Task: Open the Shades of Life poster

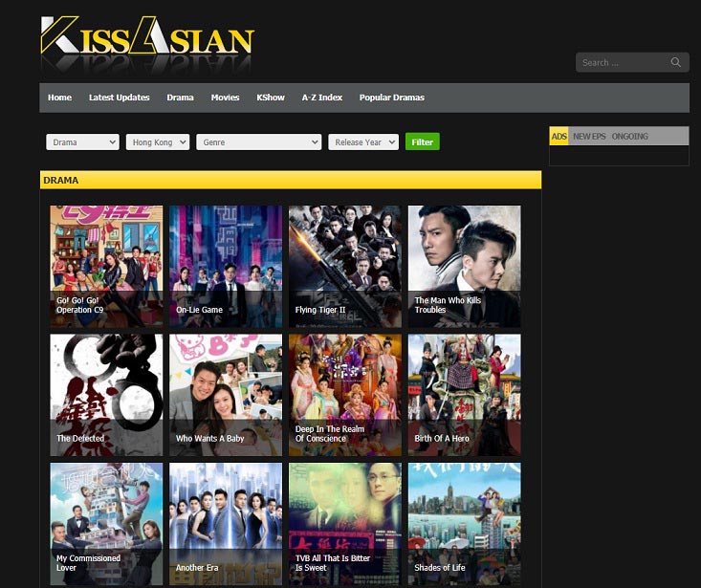Action: [465, 524]
